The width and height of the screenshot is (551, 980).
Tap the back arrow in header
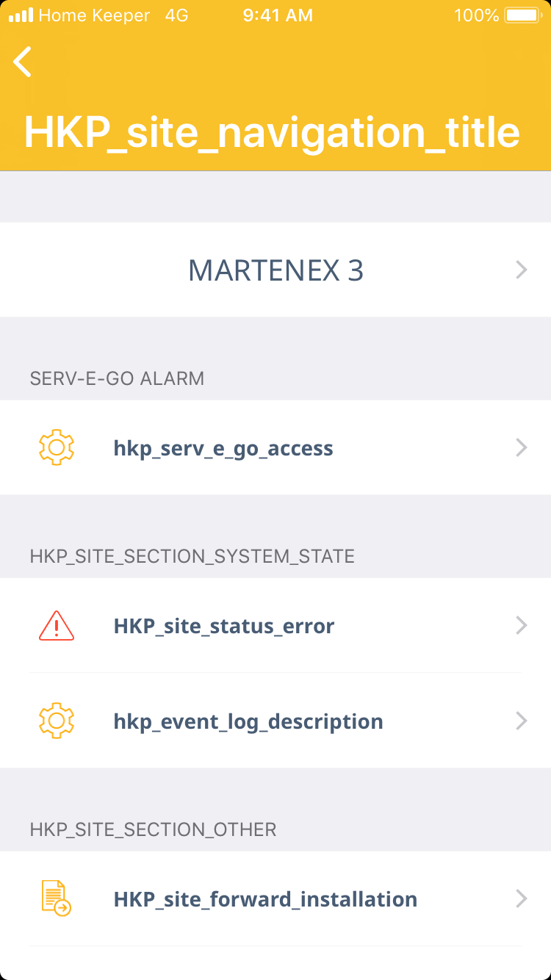(23, 62)
